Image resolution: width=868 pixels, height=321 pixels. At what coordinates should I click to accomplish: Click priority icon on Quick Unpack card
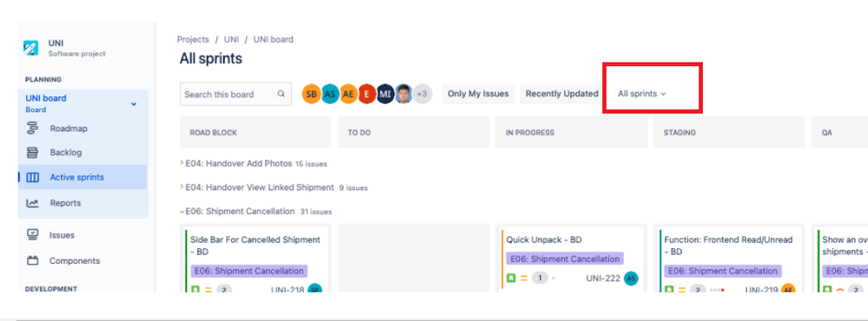(524, 278)
